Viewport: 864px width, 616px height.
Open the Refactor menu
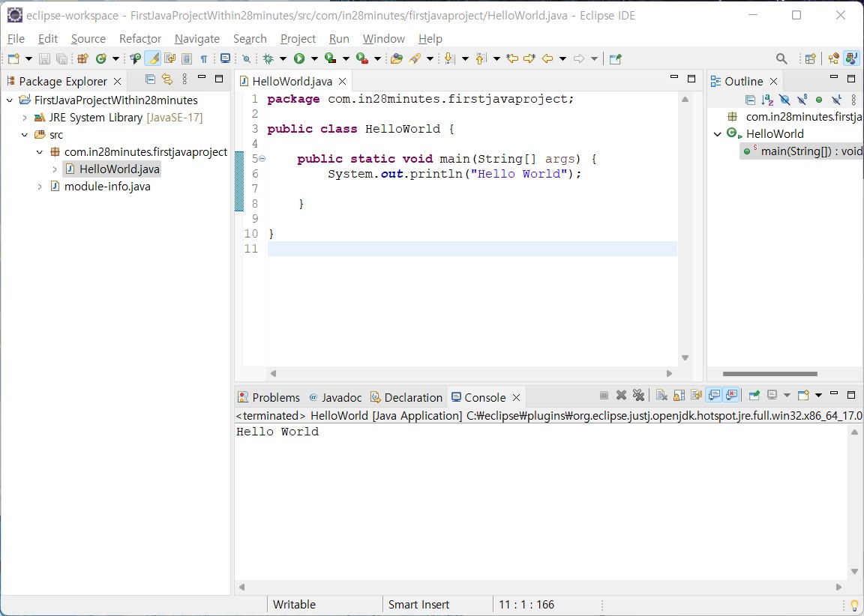(x=139, y=39)
